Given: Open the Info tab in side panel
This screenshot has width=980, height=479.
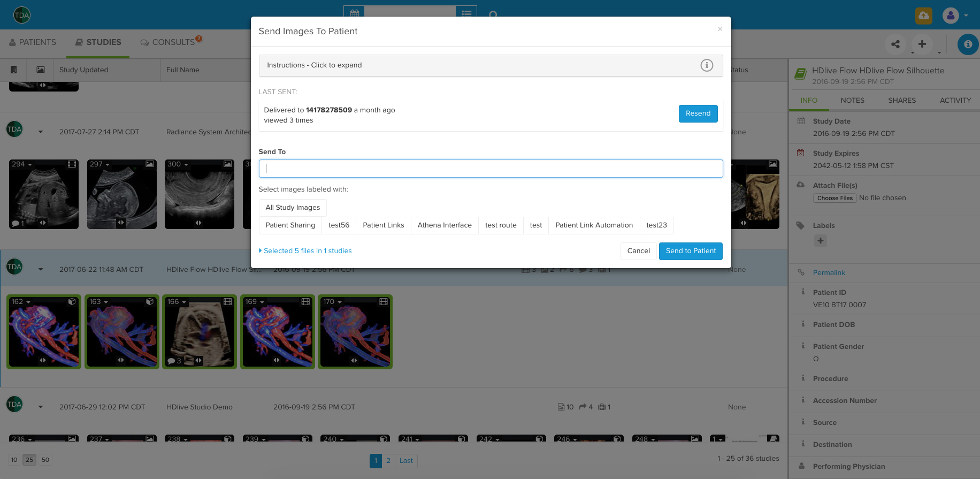Looking at the screenshot, I should 809,101.
